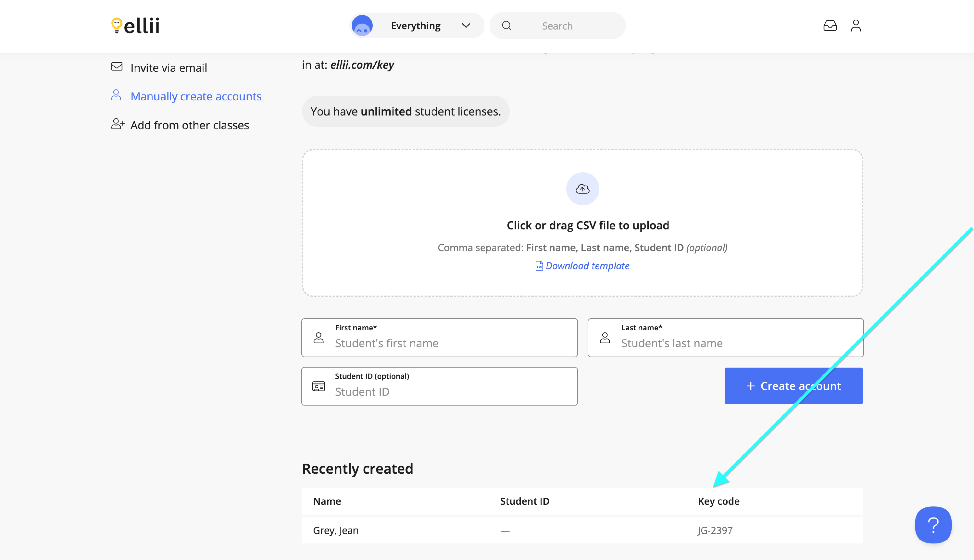This screenshot has width=974, height=560.
Task: Open the user profile icon
Action: [855, 26]
